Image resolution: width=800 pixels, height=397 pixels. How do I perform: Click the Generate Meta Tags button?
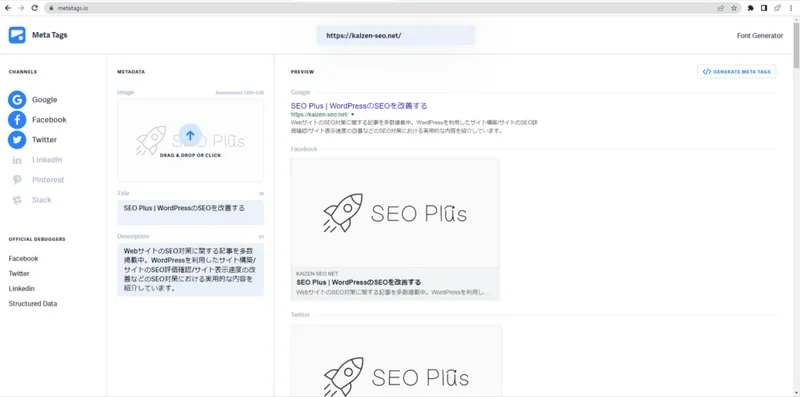click(737, 72)
